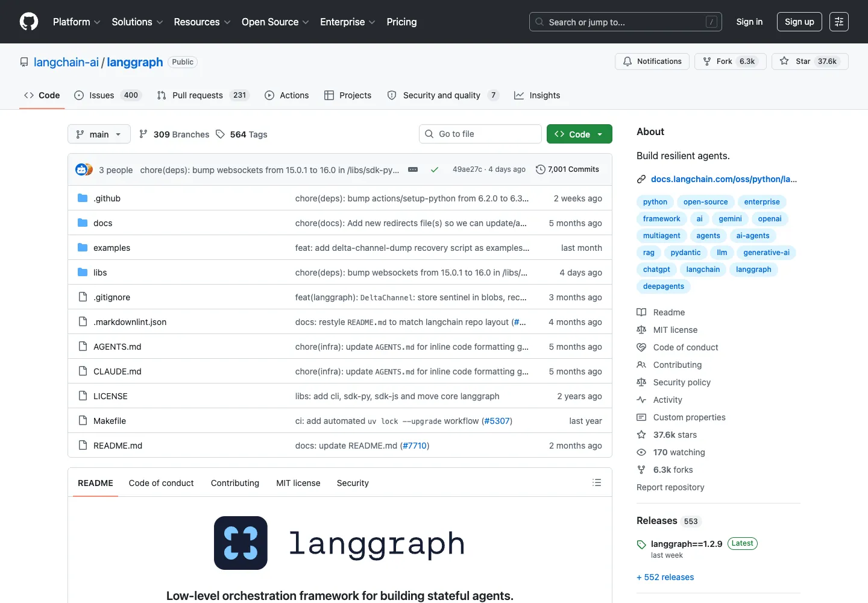The image size is (868, 603).
Task: Open the Insights tab
Action: point(537,95)
